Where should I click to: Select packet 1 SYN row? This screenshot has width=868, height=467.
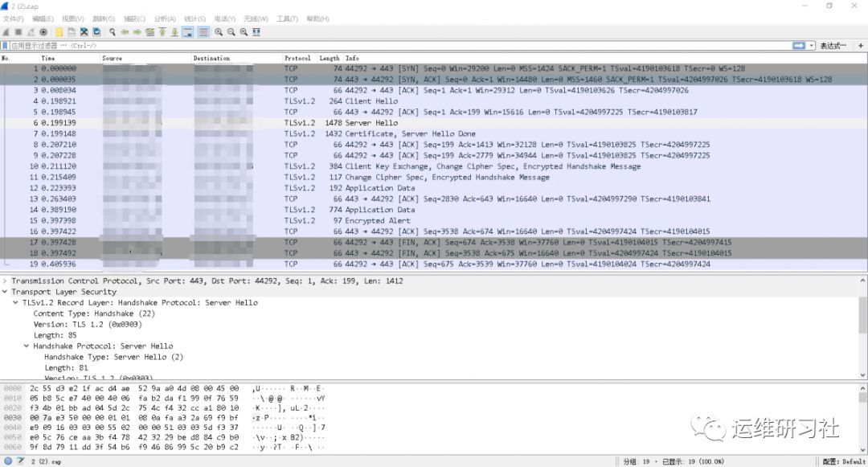tap(432, 68)
